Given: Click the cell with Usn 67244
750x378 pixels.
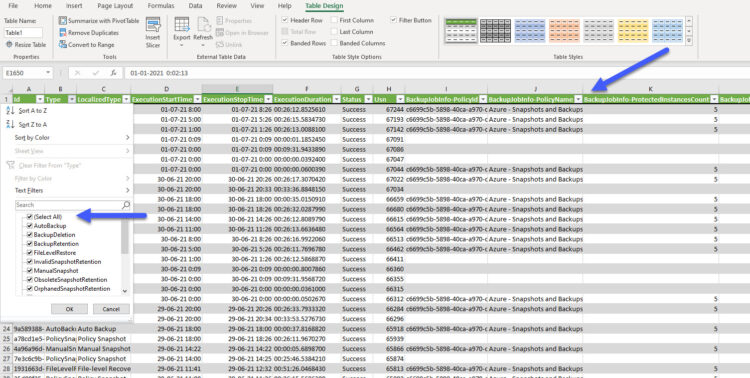Looking at the screenshot, I should coord(389,110).
